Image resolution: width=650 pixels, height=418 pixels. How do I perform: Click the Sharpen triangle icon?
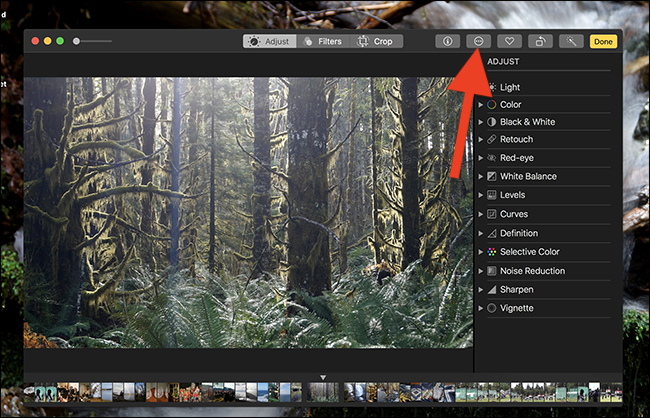tap(492, 290)
